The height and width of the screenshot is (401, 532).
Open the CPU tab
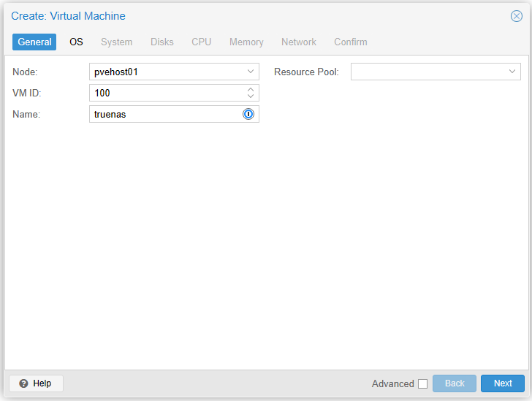pos(202,42)
